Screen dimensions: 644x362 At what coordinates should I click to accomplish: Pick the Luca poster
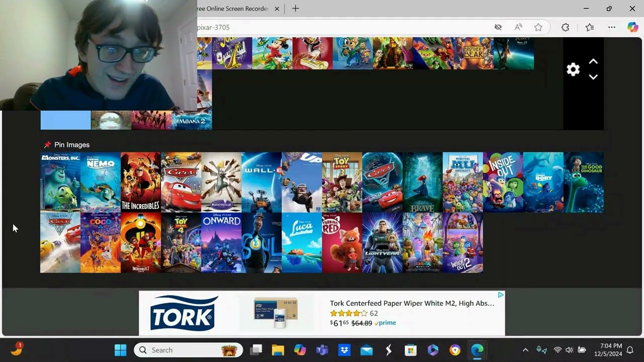pyautogui.click(x=302, y=243)
